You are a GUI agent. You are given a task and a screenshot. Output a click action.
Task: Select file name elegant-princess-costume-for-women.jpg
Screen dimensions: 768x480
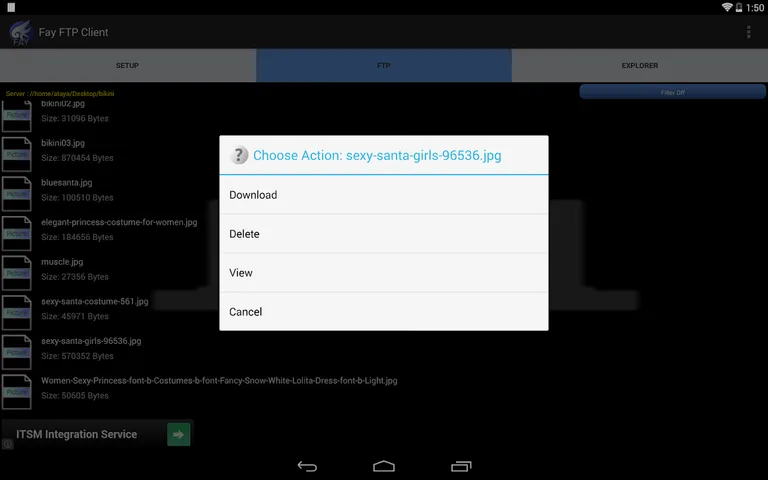[119, 222]
